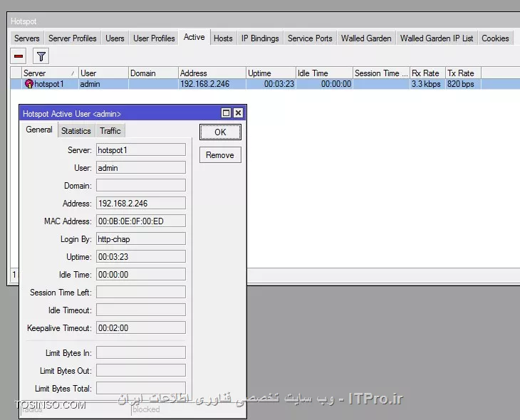Sort by Tx Rate column header
The width and height of the screenshot is (520, 420).
(463, 73)
